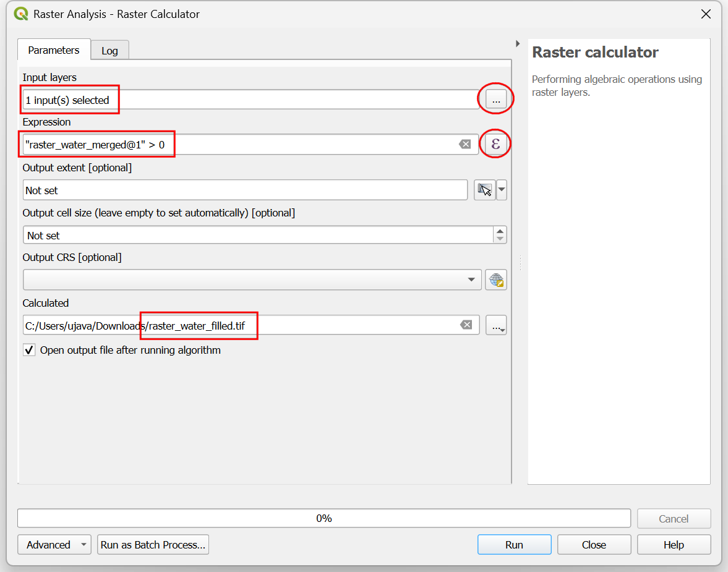Open the expression builder epsilon button

(495, 145)
